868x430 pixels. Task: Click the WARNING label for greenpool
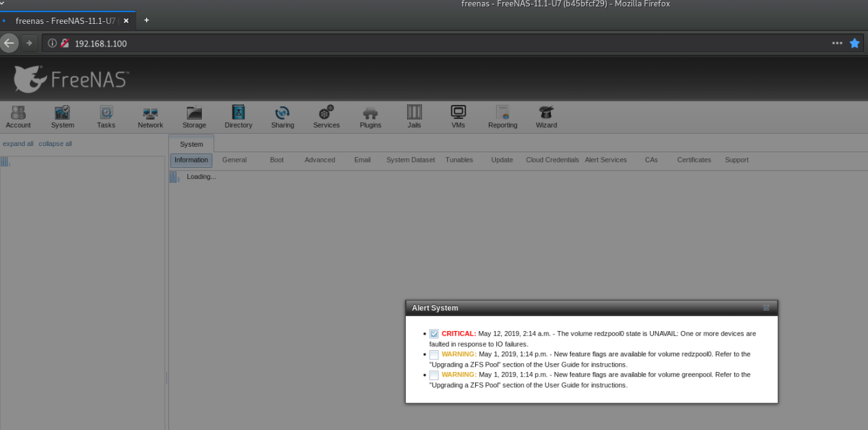click(459, 375)
